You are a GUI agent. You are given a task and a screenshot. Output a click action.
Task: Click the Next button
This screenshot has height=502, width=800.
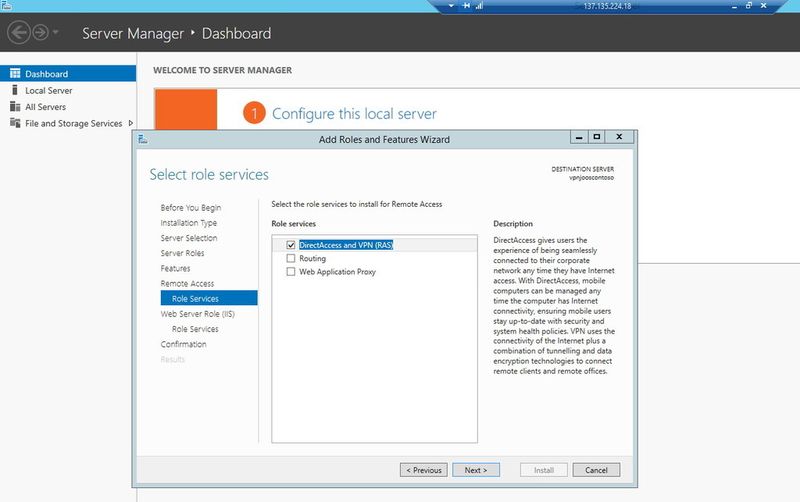476,470
